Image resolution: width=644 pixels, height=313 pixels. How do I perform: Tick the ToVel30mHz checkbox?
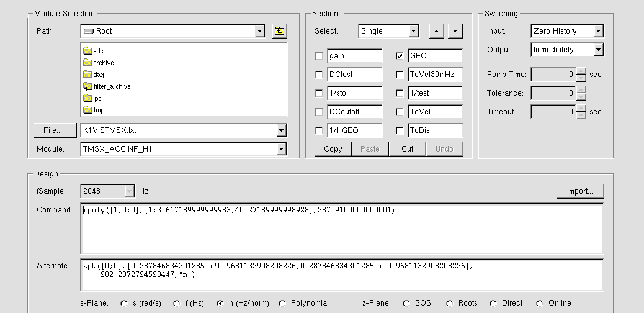click(400, 75)
